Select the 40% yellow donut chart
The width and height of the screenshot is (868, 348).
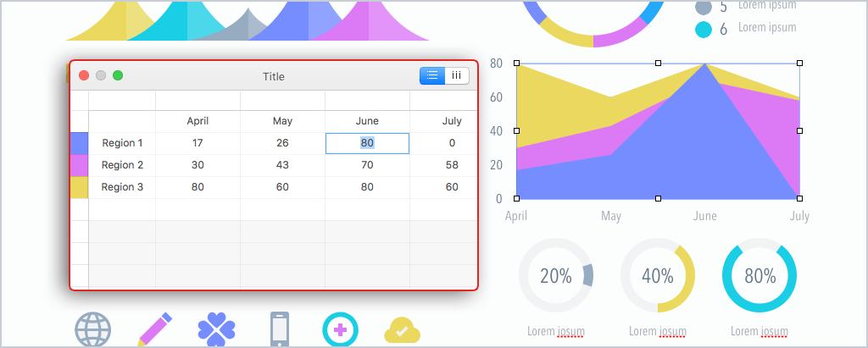pos(658,275)
